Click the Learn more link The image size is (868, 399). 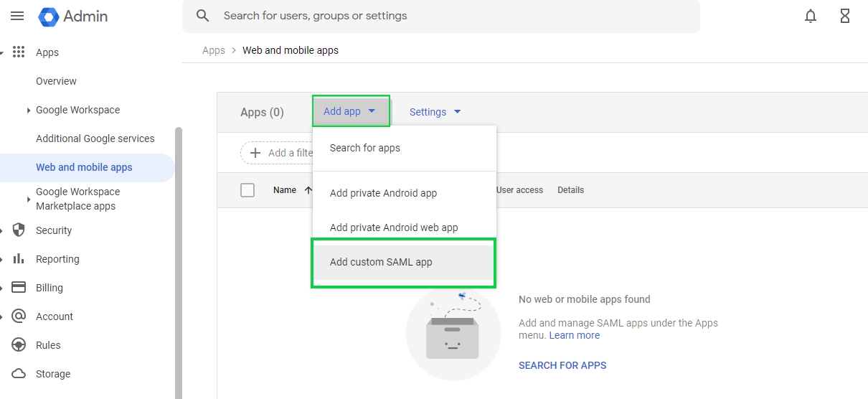[x=575, y=335]
